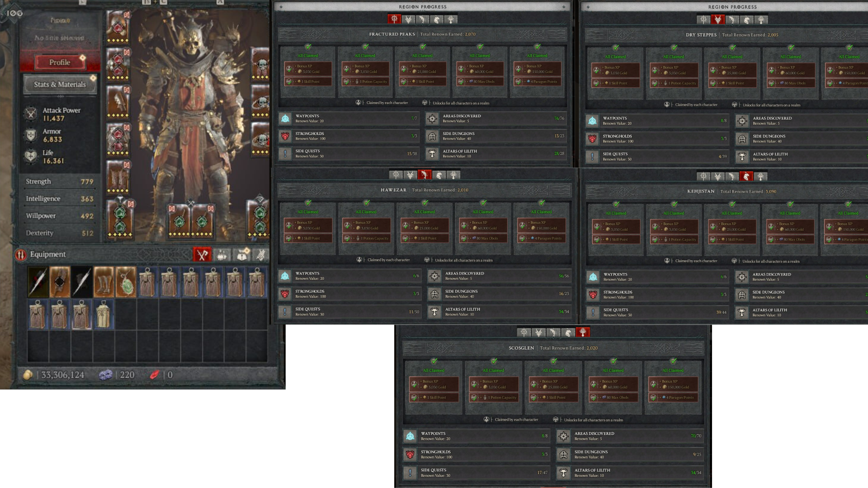Click 'Total Renown Earned: 2,070' in Fractured Peaks
The image size is (868, 488).
(x=448, y=34)
